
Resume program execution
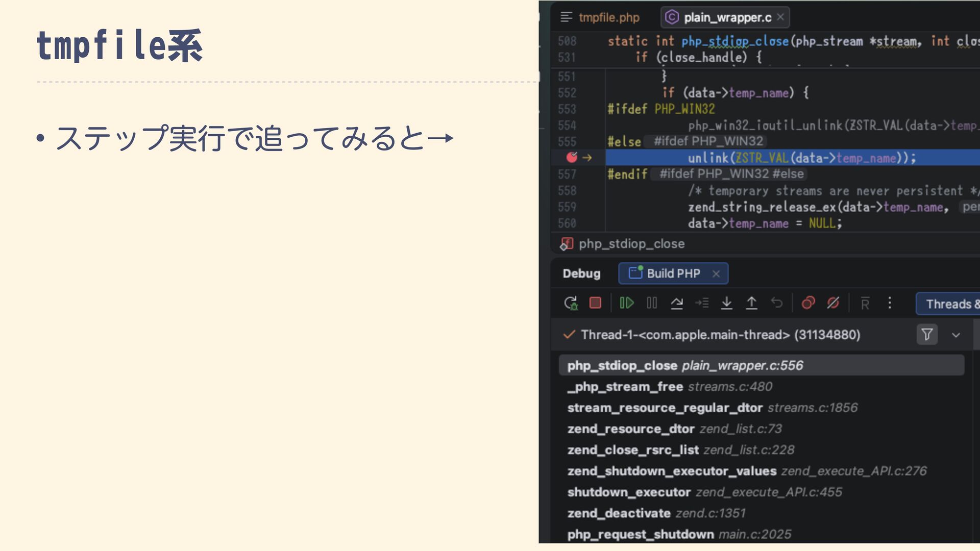click(x=626, y=303)
